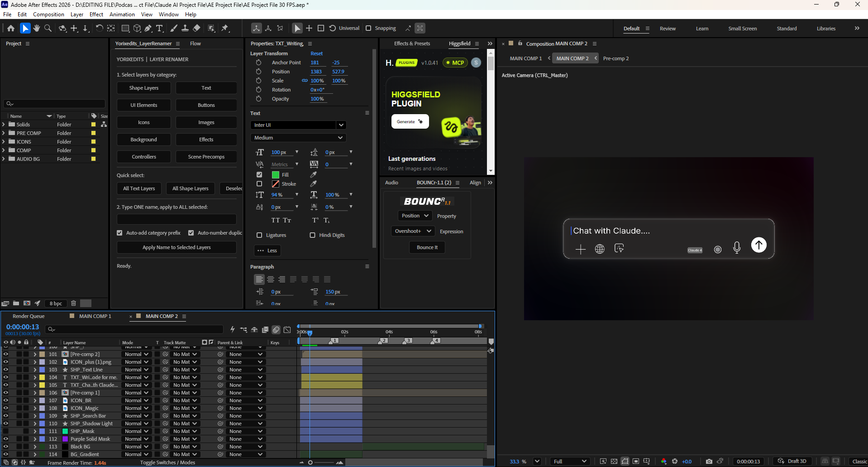The height and width of the screenshot is (467, 868).
Task: Click the timeline zoom slider handle
Action: 310,462
